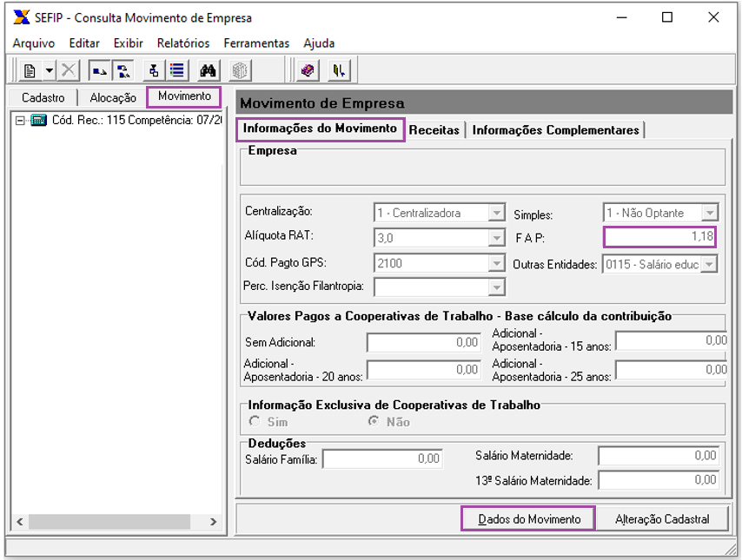Click the tree panel scrollbar left arrow
The height and width of the screenshot is (560, 742).
[20, 522]
